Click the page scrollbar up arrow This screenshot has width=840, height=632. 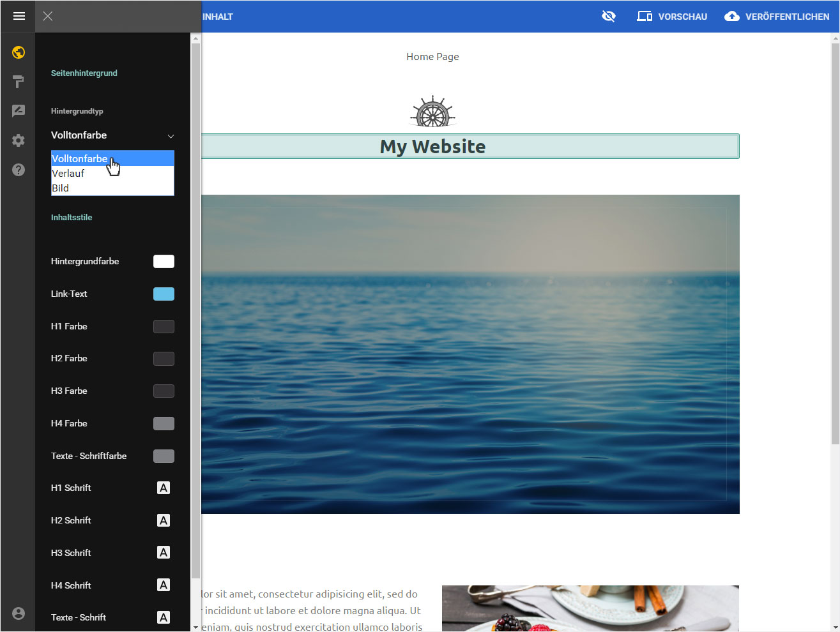(835, 38)
